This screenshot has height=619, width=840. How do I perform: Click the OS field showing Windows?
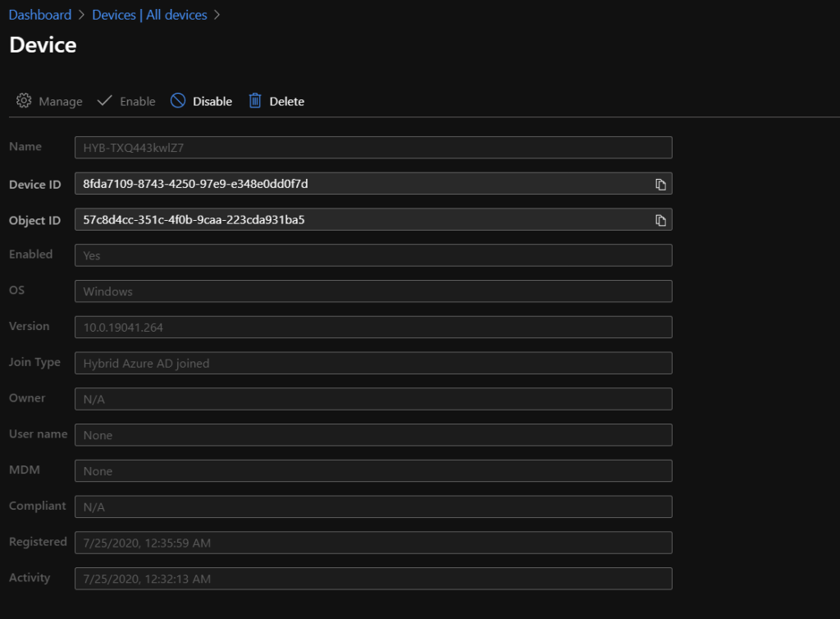pos(372,291)
